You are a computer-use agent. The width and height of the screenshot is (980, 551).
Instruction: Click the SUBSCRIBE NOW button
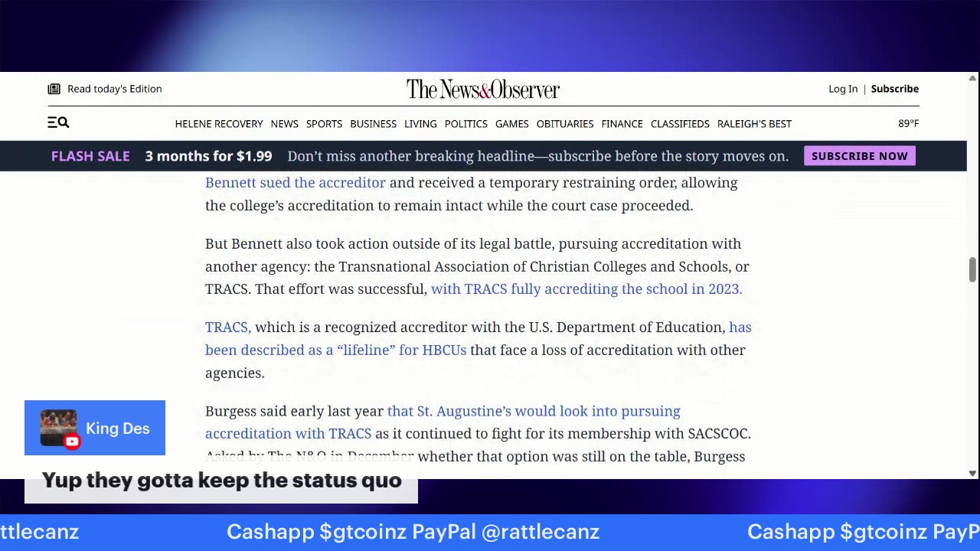tap(859, 156)
